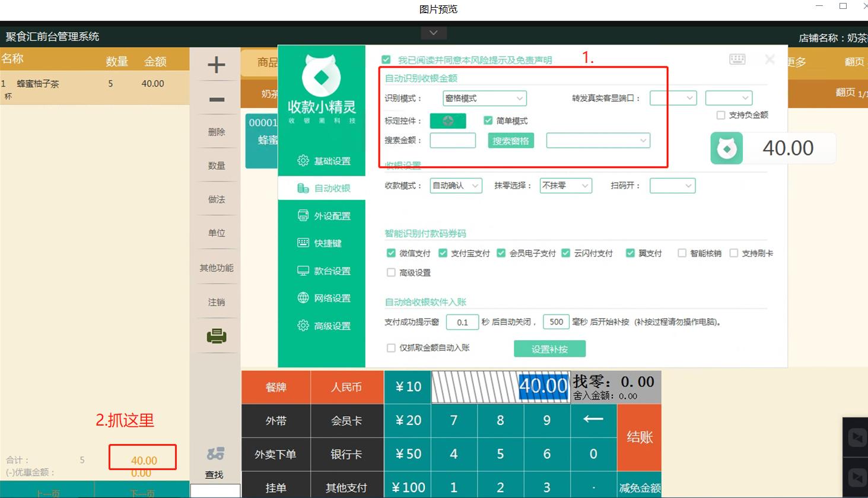Click the green mascot icon beside 40.00

coord(727,148)
